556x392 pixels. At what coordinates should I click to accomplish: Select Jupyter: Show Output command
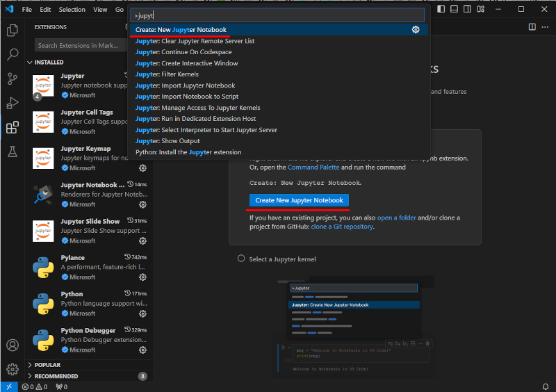tap(279, 141)
